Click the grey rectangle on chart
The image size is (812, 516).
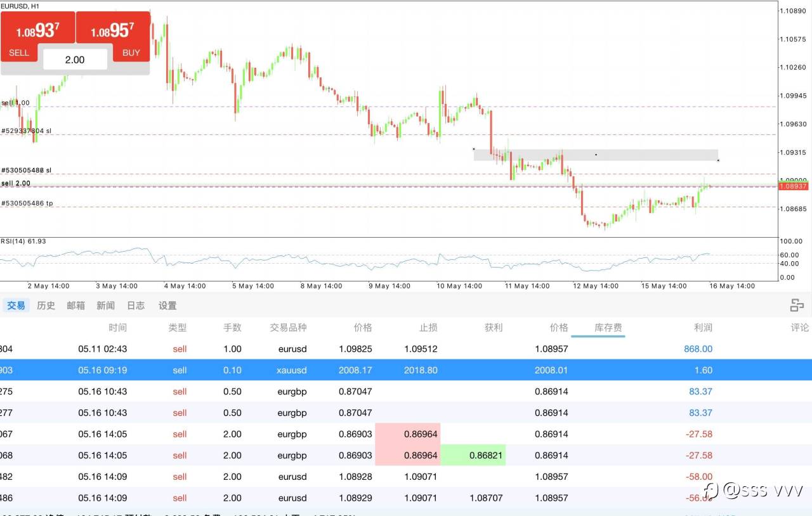point(596,155)
